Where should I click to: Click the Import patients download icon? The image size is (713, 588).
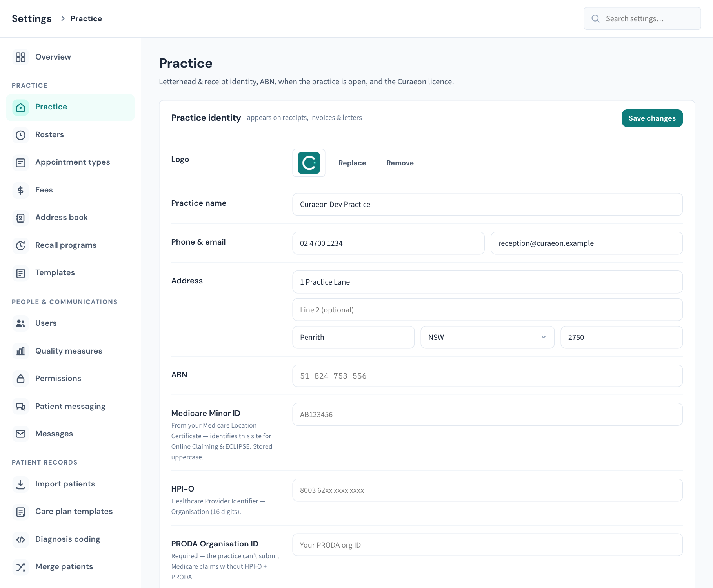pyautogui.click(x=20, y=484)
